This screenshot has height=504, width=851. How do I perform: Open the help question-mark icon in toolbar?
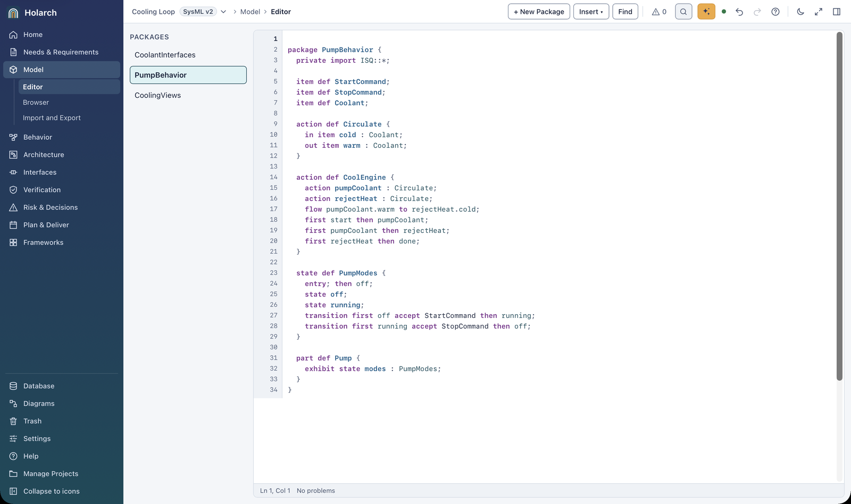(x=775, y=12)
